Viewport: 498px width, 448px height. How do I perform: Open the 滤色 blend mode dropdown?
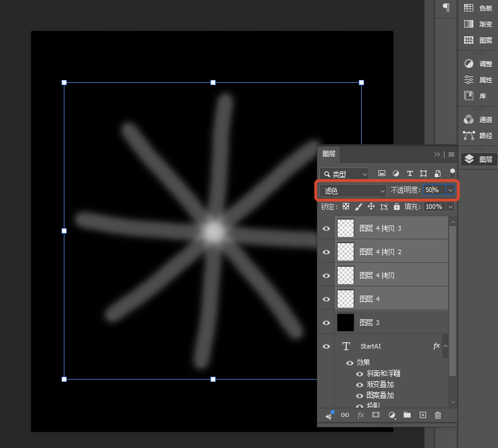click(x=353, y=190)
